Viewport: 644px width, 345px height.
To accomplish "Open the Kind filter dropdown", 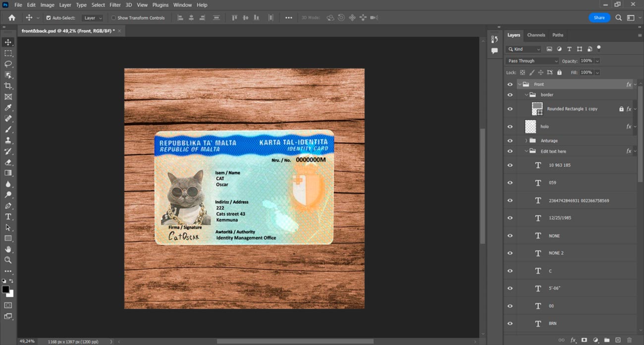I will pyautogui.click(x=524, y=49).
